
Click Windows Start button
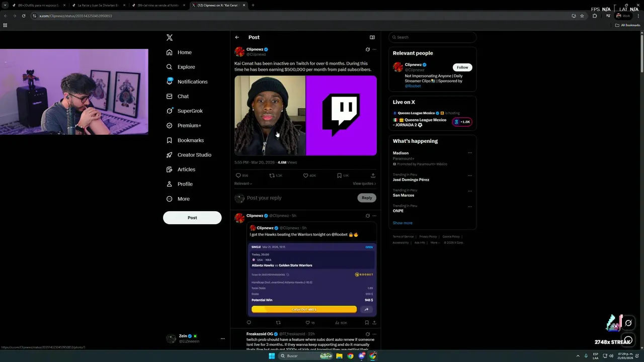272,356
